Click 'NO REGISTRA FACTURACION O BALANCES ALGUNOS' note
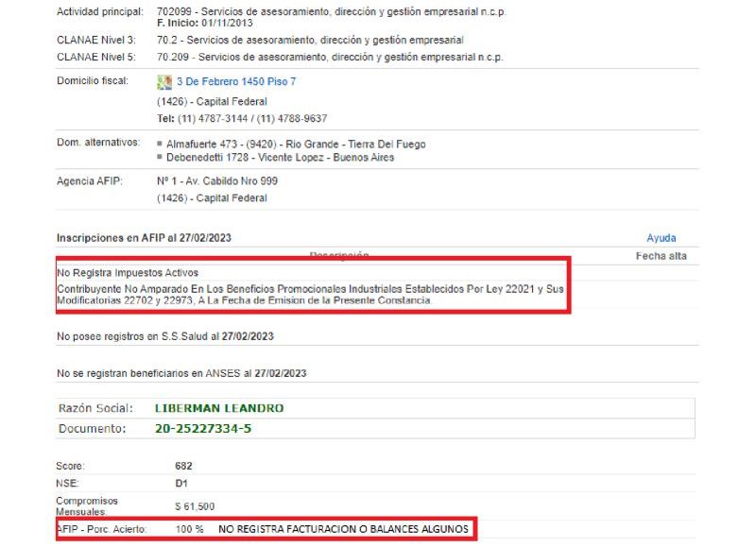 [x=343, y=529]
